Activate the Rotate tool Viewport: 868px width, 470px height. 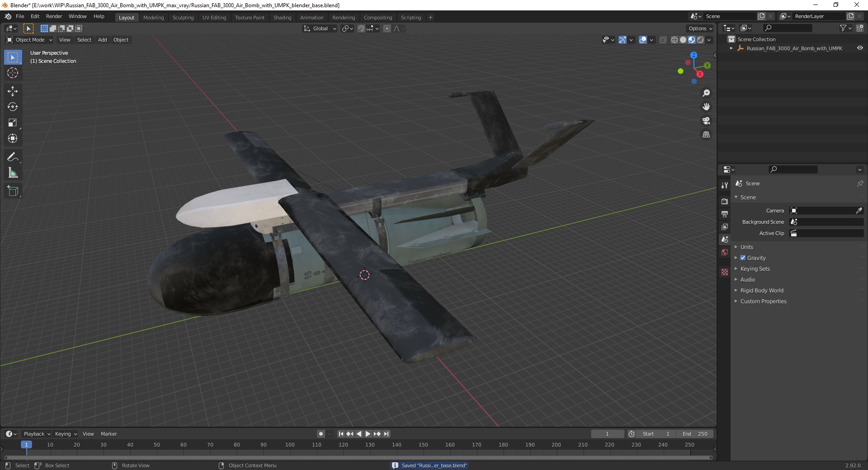[13, 107]
